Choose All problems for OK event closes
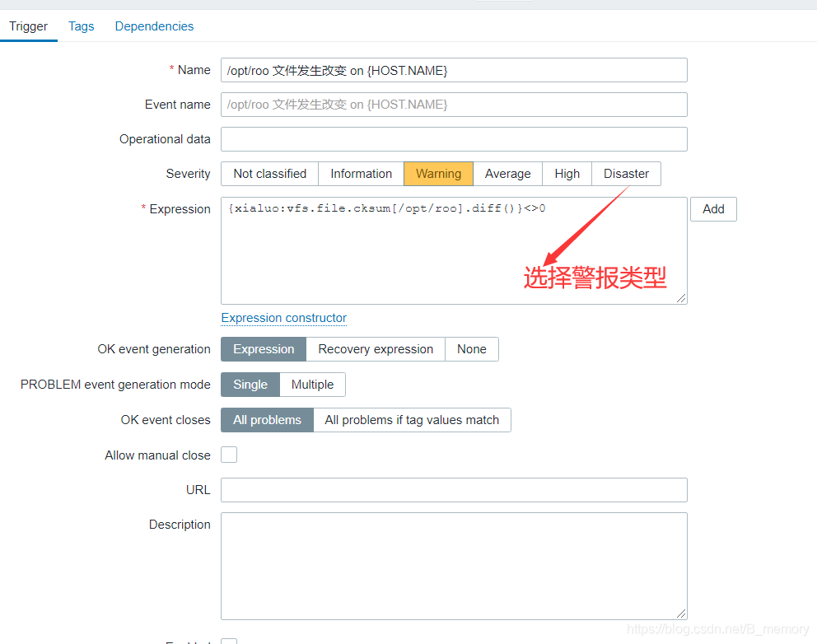817x644 pixels. click(x=268, y=420)
